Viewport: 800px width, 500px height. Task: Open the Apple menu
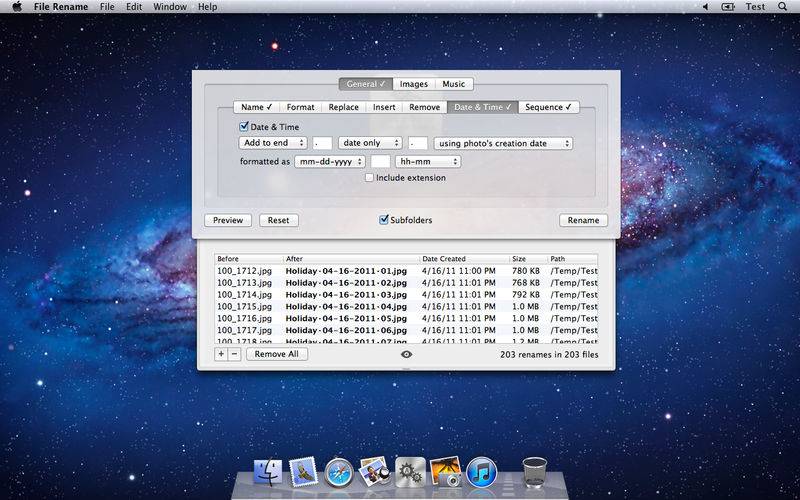17,7
